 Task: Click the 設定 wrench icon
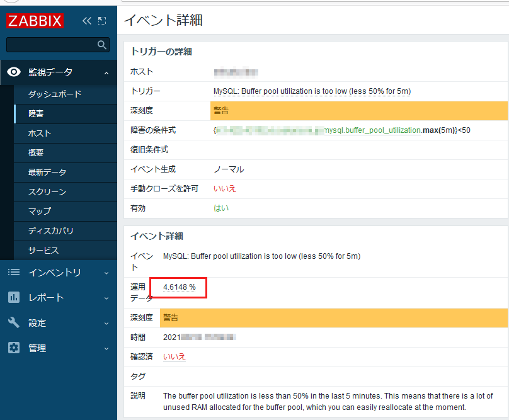pyautogui.click(x=14, y=322)
